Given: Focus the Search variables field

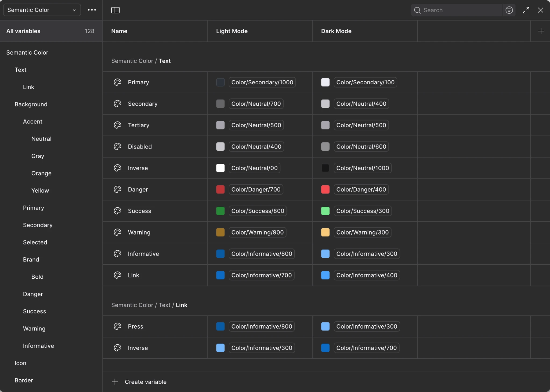Looking at the screenshot, I should tap(457, 10).
